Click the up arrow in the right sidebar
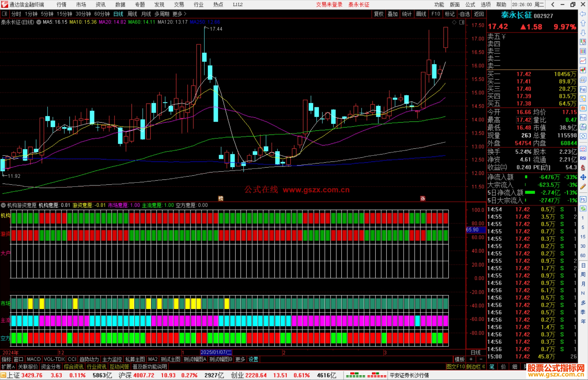The image size is (588, 380). 583,23
